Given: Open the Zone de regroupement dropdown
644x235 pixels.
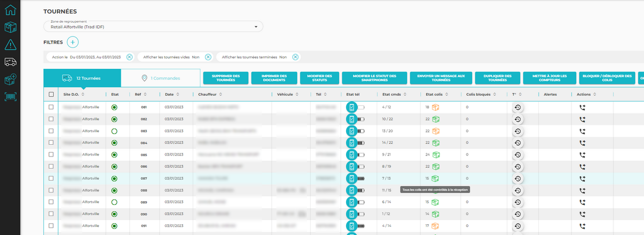Looking at the screenshot, I should 153,26.
